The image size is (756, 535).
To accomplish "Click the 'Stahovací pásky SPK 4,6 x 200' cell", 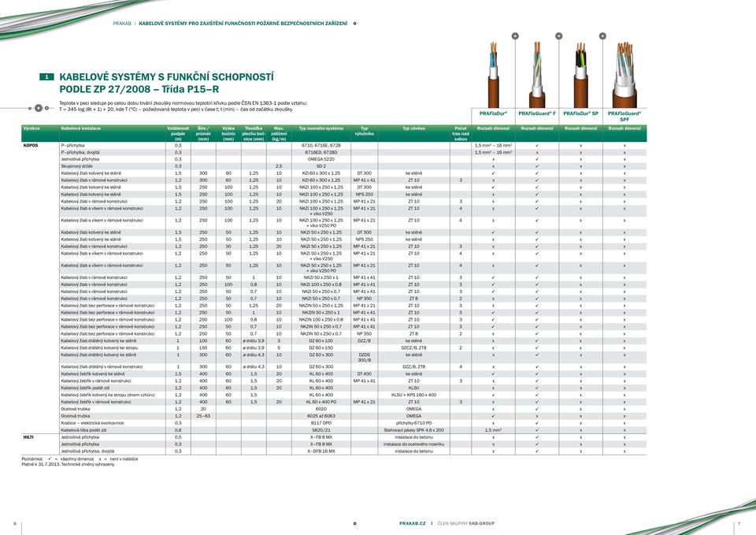I will coord(413,430).
